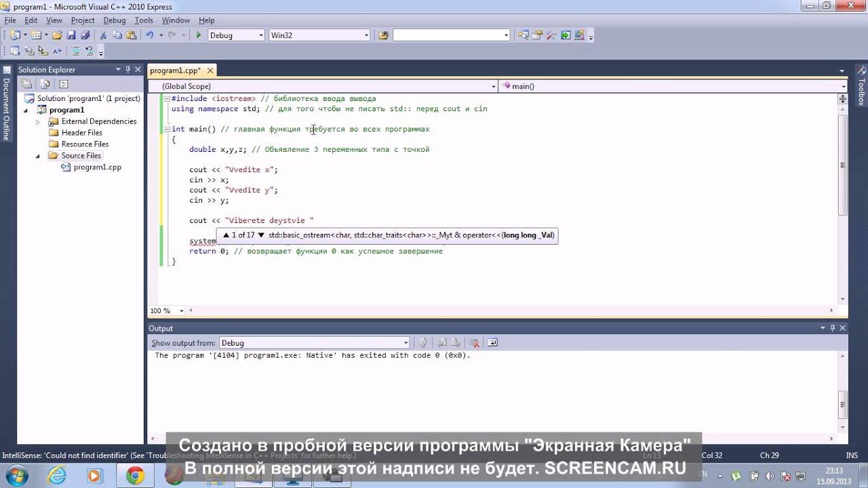The height and width of the screenshot is (488, 868).
Task: Click Display Word Completion icon
Action: point(57,51)
